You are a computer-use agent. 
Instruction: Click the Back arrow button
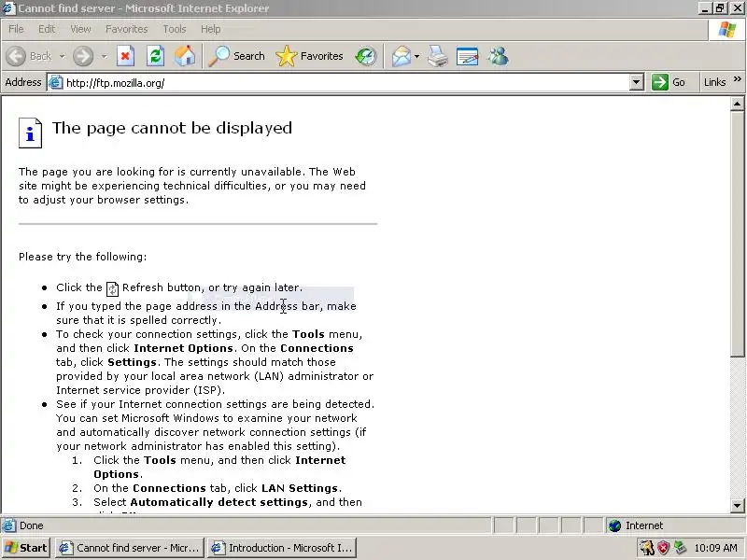pyautogui.click(x=16, y=56)
